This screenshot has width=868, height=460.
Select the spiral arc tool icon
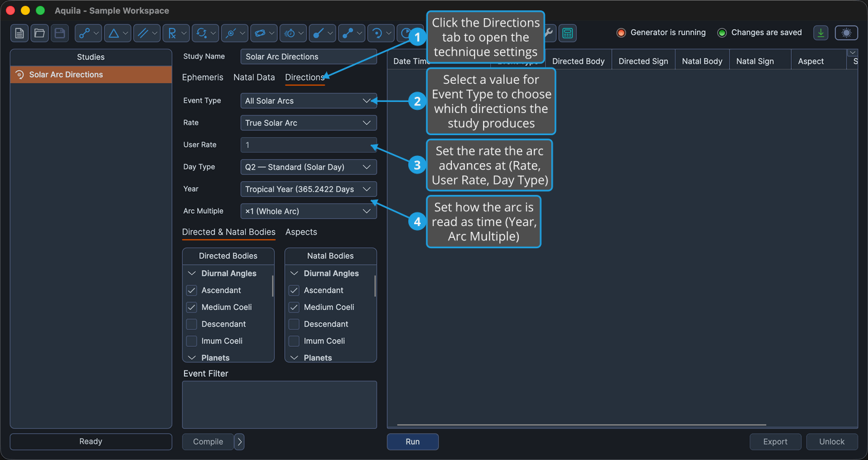coord(376,33)
